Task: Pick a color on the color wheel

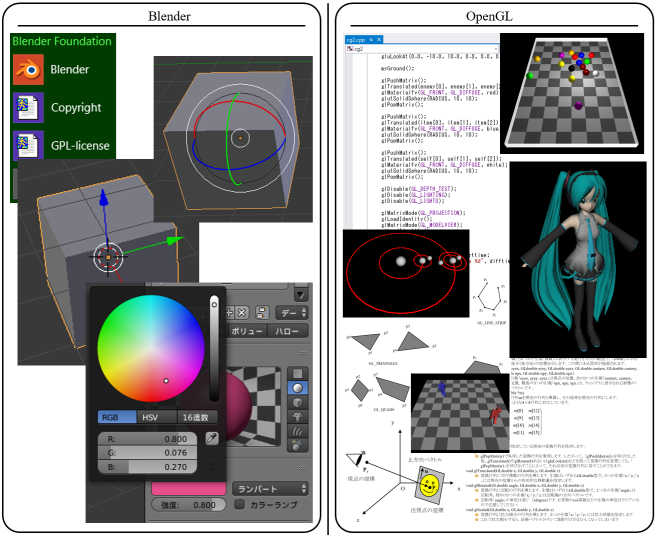Action: coord(151,348)
